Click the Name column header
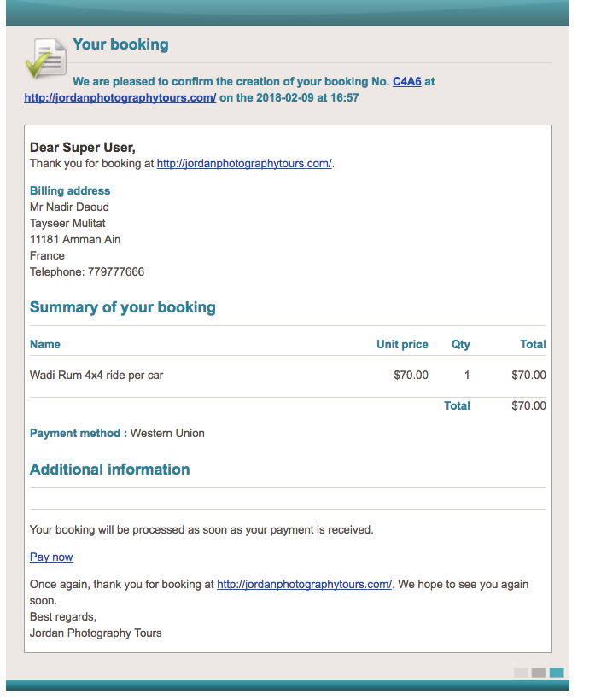 click(x=45, y=345)
